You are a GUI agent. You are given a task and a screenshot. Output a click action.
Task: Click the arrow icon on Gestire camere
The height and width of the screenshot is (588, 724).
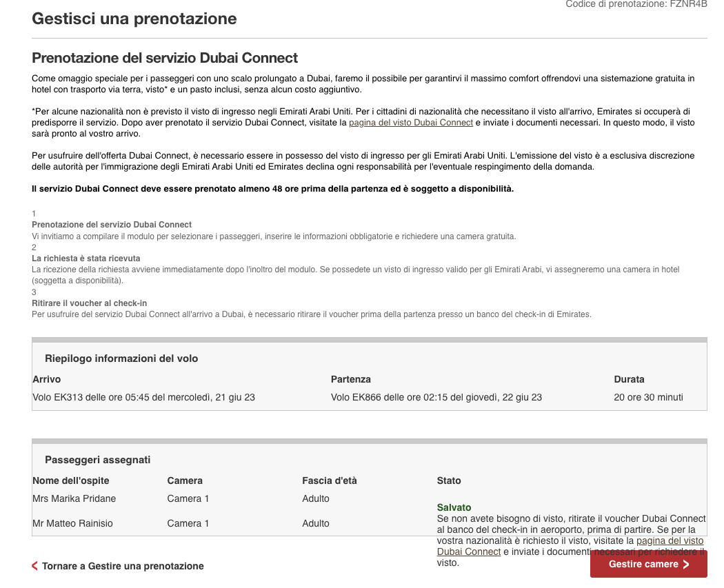pyautogui.click(x=686, y=564)
